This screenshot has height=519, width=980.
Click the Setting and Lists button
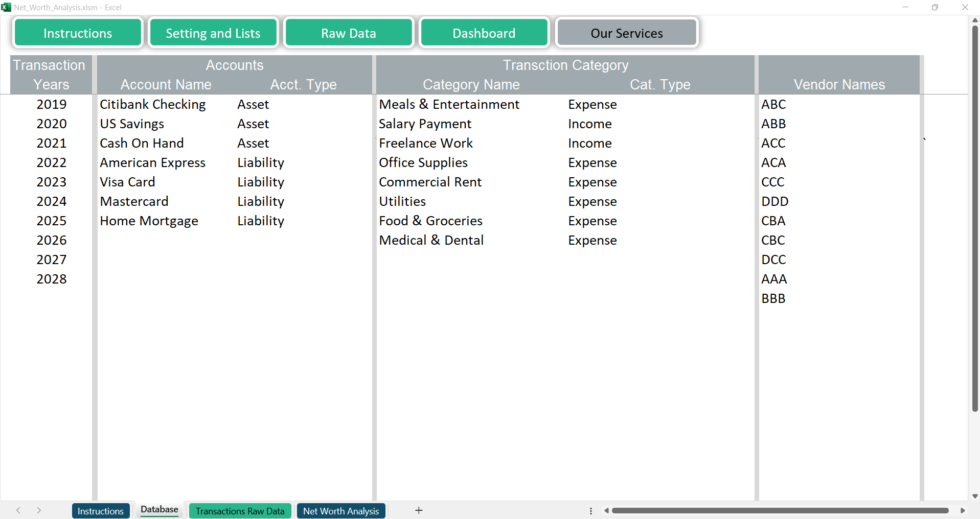tap(213, 33)
